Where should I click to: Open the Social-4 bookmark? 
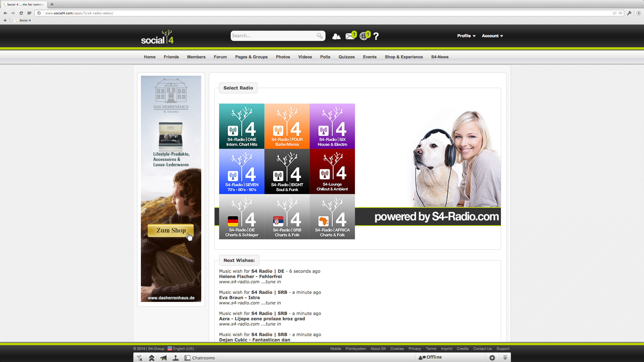pos(23,20)
